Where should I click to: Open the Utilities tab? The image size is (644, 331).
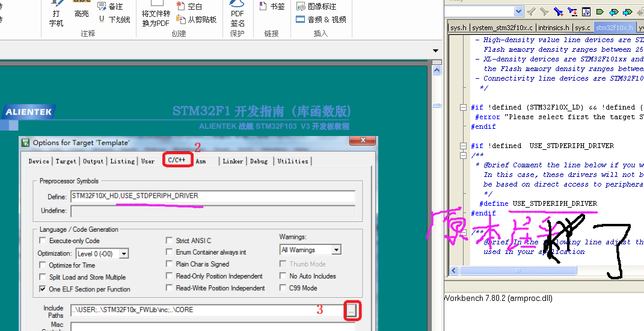pos(293,161)
